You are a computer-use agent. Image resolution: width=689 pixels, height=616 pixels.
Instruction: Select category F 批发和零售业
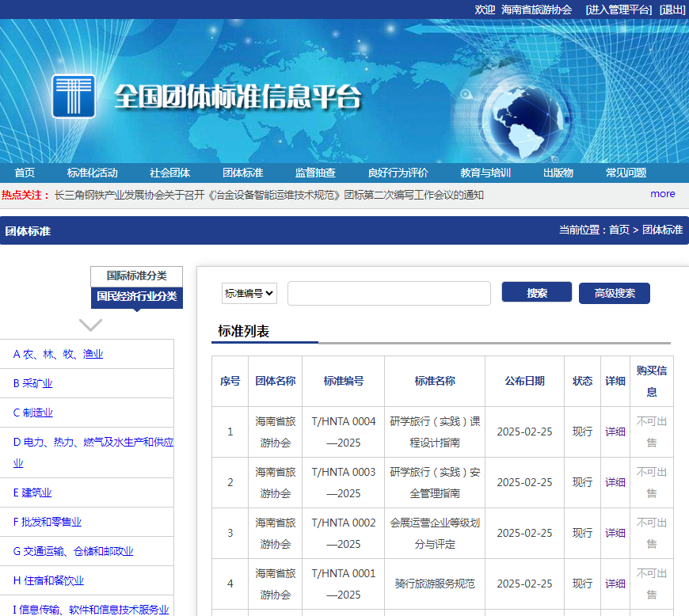(47, 522)
